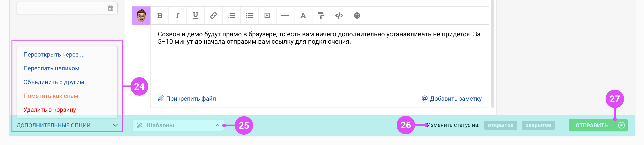The image size is (644, 145).
Task: Insert an image into the reply
Action: click(x=267, y=16)
